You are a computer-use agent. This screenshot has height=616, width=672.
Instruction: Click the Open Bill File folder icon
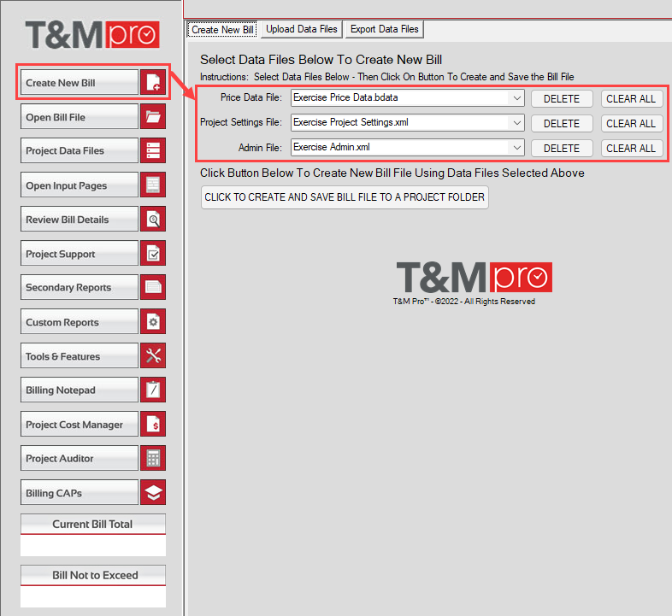click(153, 116)
